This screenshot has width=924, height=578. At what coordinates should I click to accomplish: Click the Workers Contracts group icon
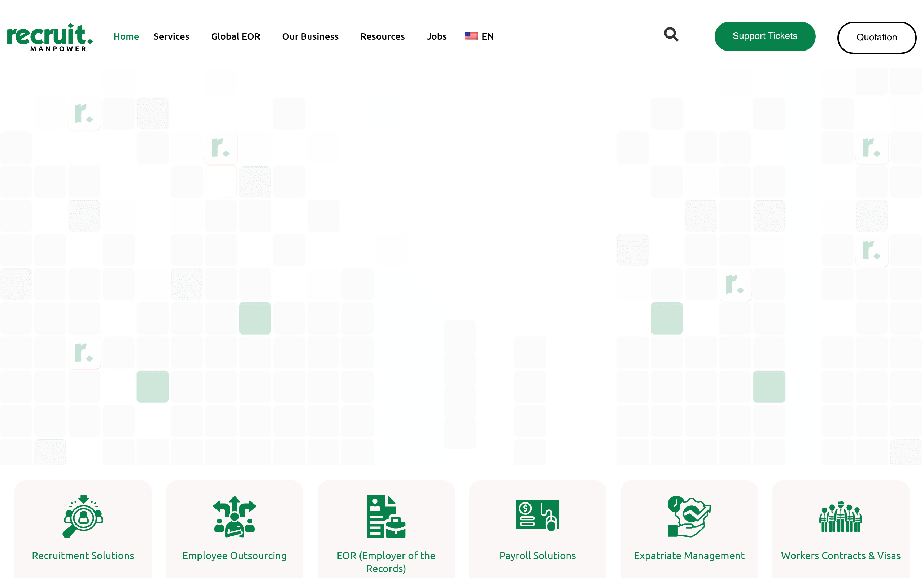pyautogui.click(x=841, y=517)
